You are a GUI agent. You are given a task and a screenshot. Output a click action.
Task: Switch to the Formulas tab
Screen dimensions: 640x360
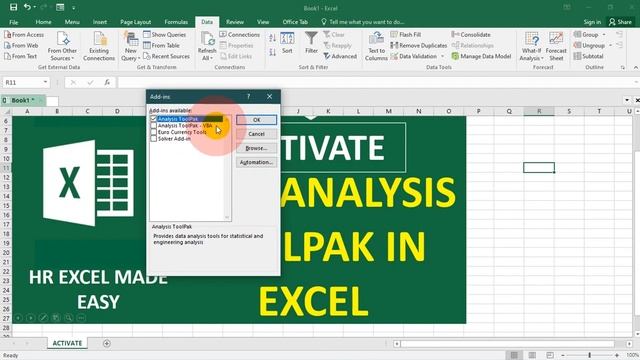176,22
